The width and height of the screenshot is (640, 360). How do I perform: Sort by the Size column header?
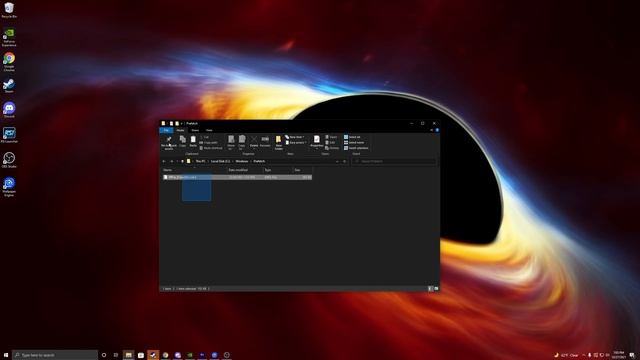tap(302, 170)
